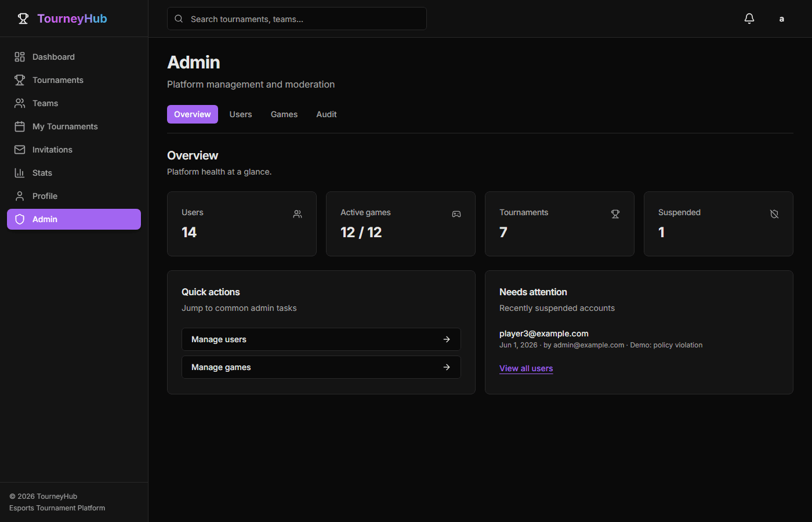Image resolution: width=812 pixels, height=522 pixels.
Task: Click the Needs attention heading
Action: click(x=533, y=292)
